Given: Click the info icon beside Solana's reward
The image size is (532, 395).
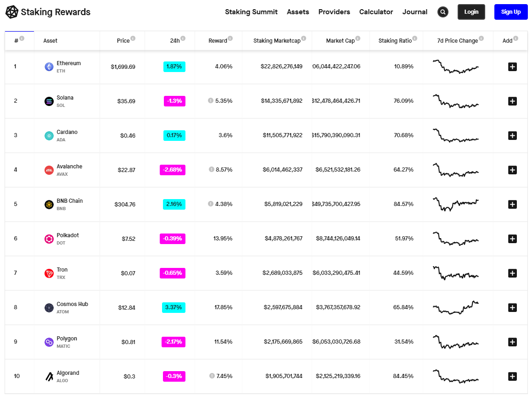Looking at the screenshot, I should (211, 100).
